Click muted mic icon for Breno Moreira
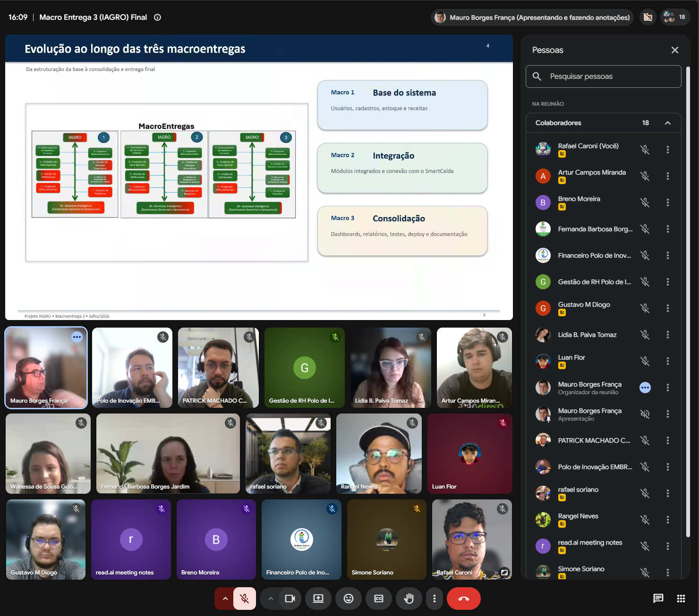The width and height of the screenshot is (699, 616). tap(645, 203)
